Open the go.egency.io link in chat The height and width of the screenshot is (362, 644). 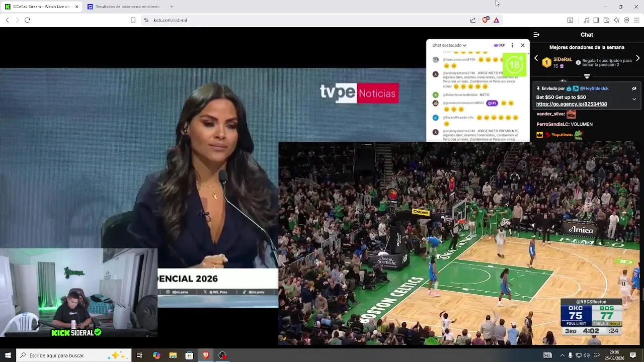coord(571,104)
